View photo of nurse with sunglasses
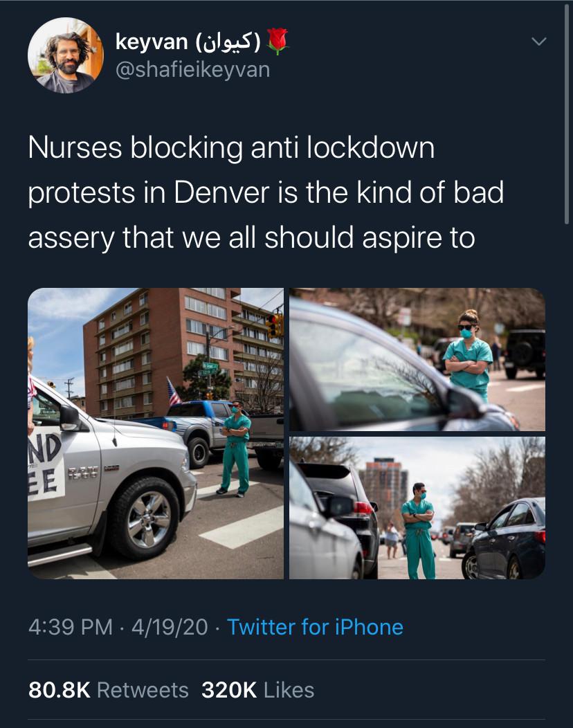This screenshot has height=728, width=573. pyautogui.click(x=417, y=359)
